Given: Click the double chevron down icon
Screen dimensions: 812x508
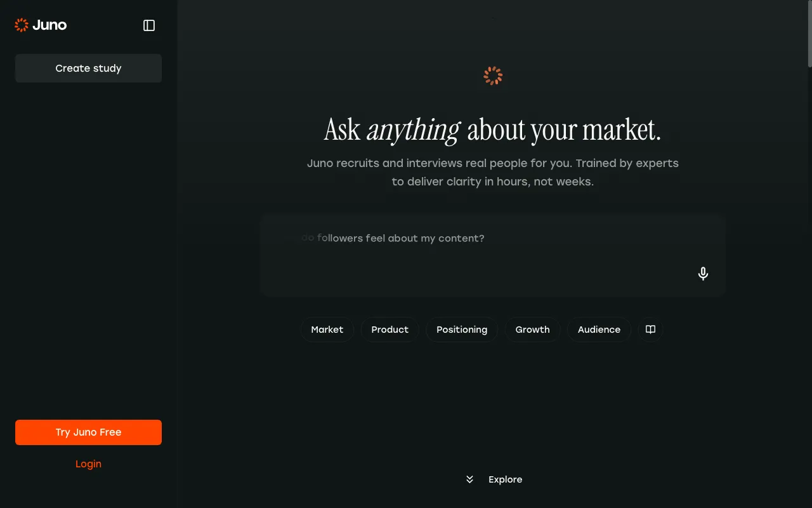Looking at the screenshot, I should [x=469, y=479].
